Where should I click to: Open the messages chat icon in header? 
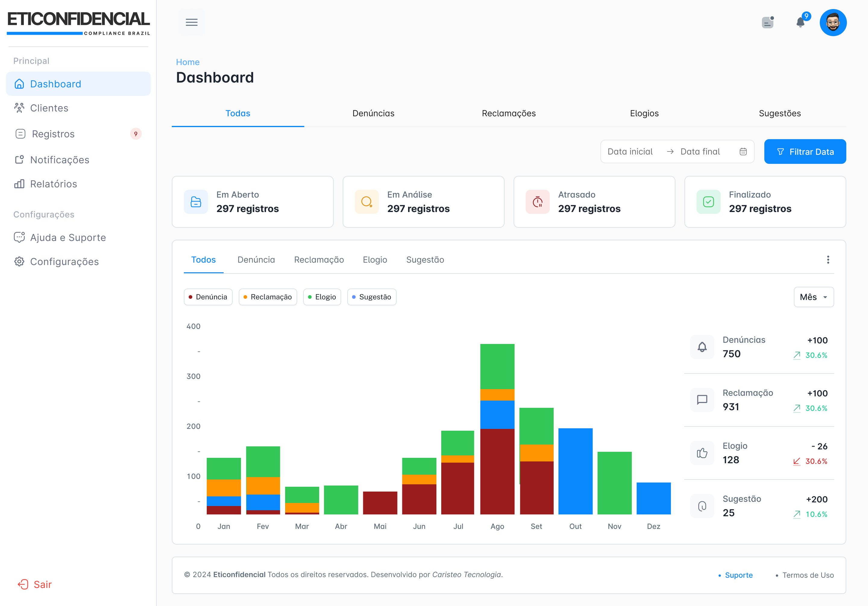click(x=768, y=23)
